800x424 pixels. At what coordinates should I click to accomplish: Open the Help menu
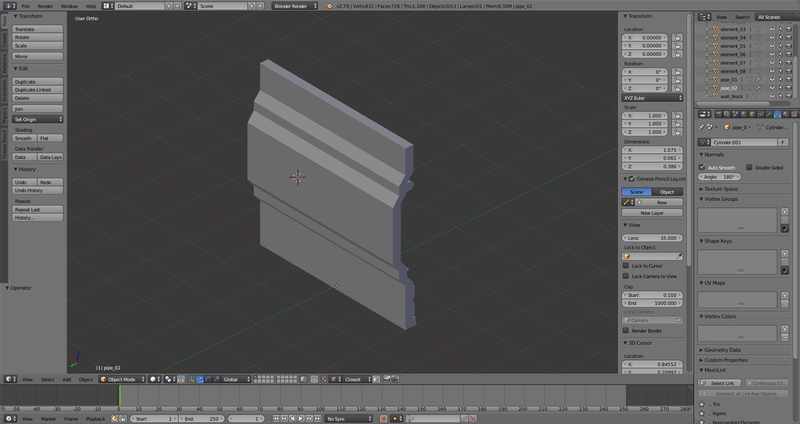(x=91, y=6)
